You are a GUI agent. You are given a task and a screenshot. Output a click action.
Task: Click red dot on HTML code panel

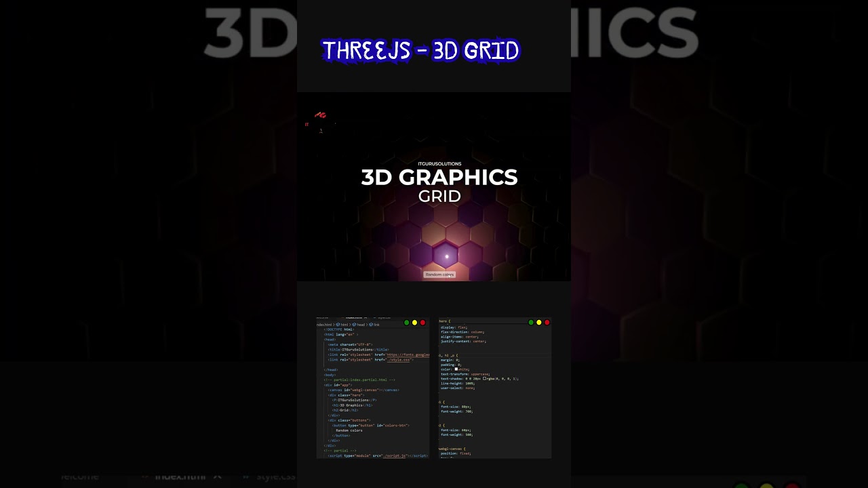[422, 323]
